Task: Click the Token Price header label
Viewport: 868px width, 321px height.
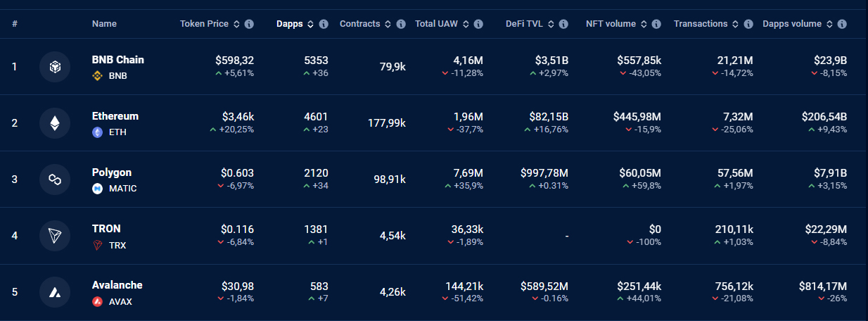Action: click(204, 24)
